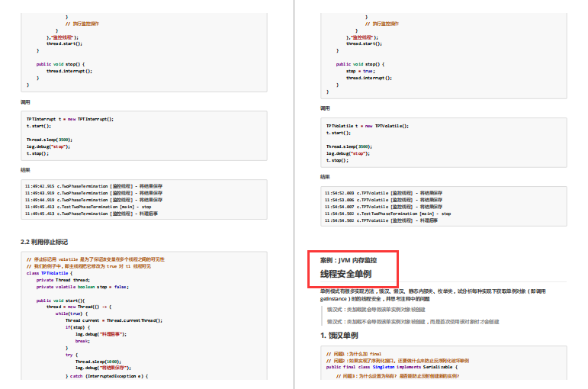Click the line log.debug("将结果保存");
This screenshot has width=588, height=389.
103,368
